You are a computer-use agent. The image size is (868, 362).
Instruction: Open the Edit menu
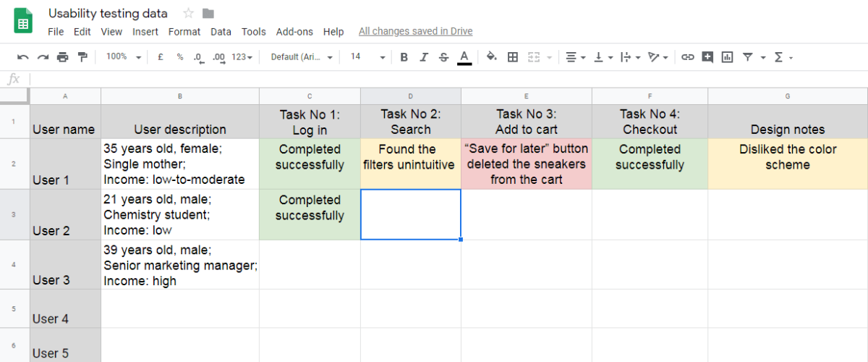pyautogui.click(x=82, y=32)
